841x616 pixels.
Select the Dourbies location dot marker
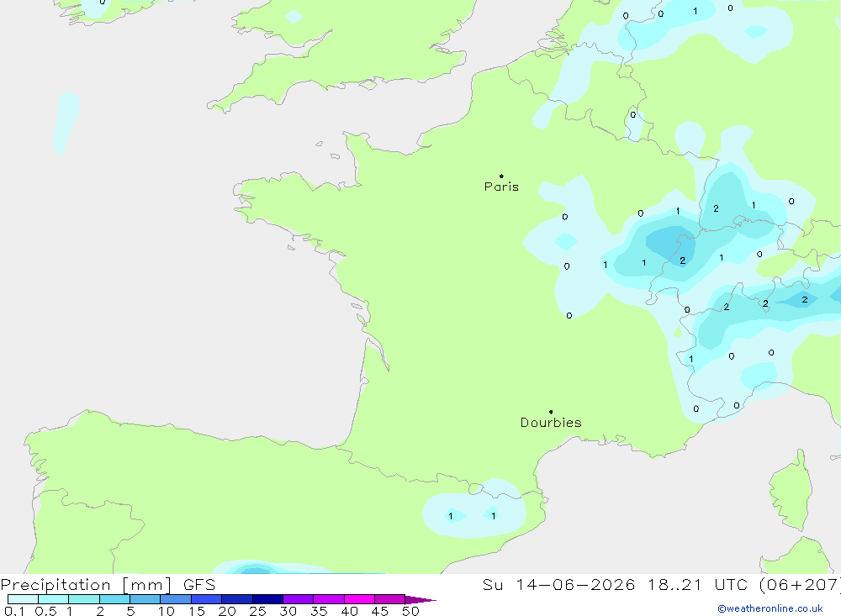(551, 412)
